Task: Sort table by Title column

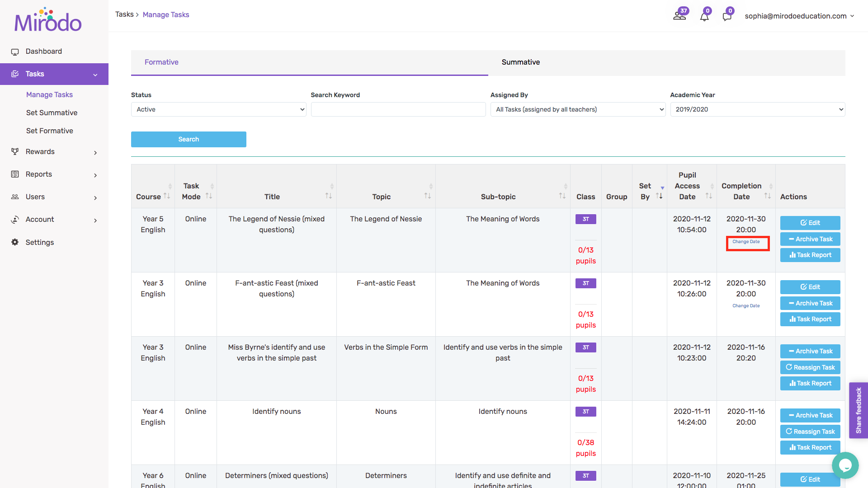Action: tap(329, 196)
